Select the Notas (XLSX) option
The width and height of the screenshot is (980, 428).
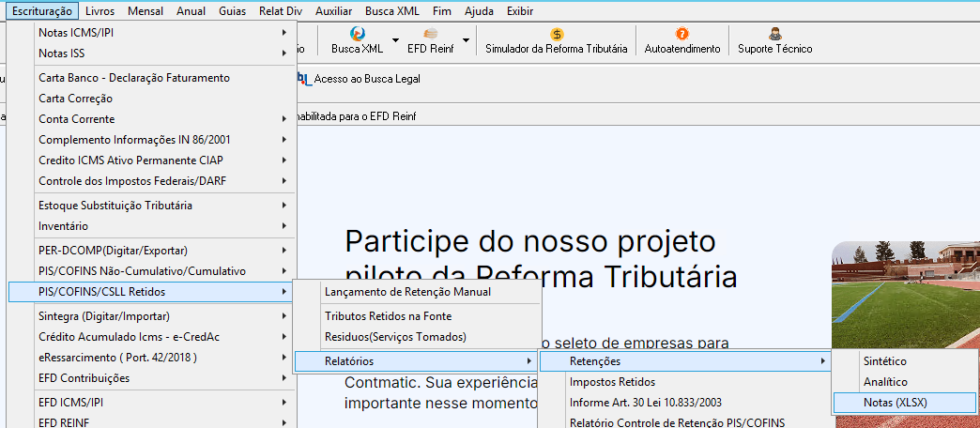pyautogui.click(x=906, y=403)
